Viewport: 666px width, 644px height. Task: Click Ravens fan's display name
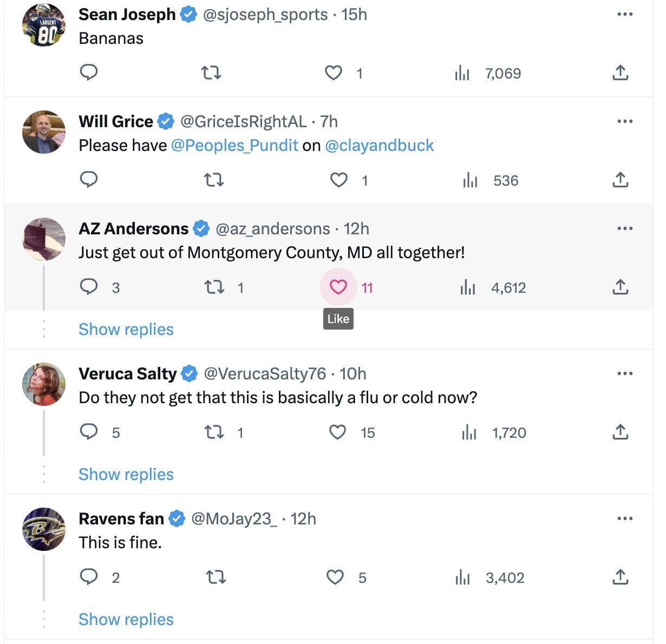tap(121, 518)
